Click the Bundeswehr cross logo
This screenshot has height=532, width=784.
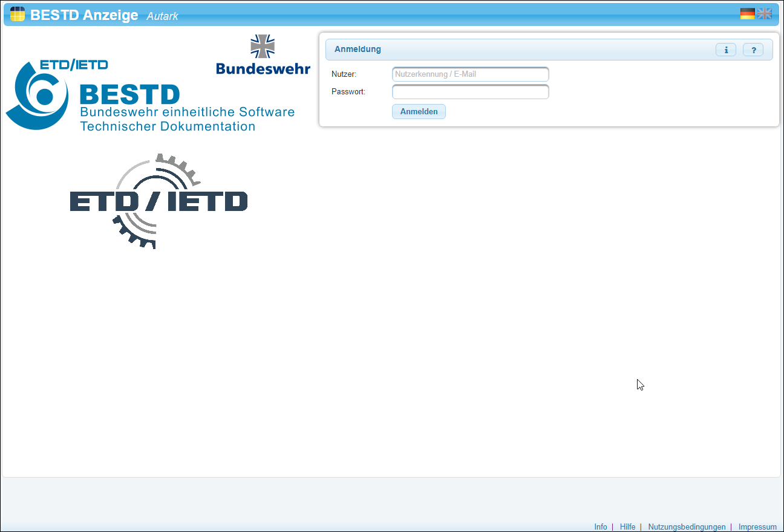(263, 47)
